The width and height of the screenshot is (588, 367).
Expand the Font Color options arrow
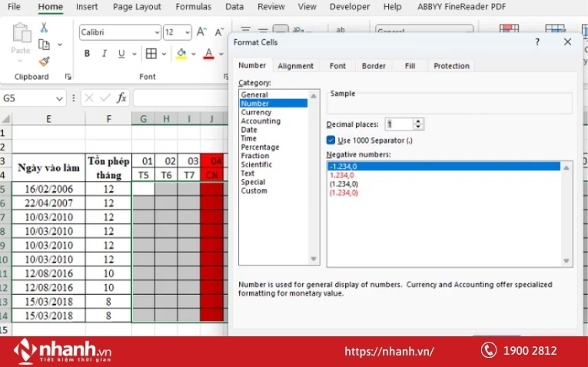pyautogui.click(x=221, y=54)
